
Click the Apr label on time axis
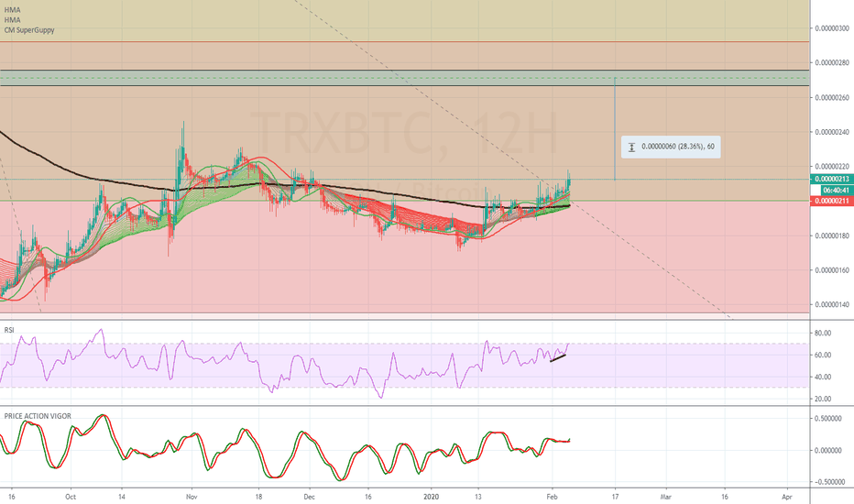tap(786, 497)
